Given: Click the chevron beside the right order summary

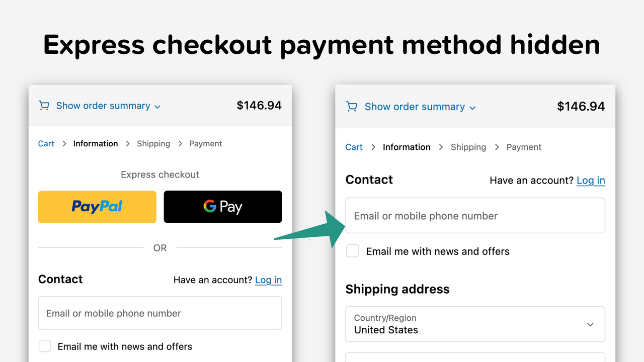Looking at the screenshot, I should 472,108.
